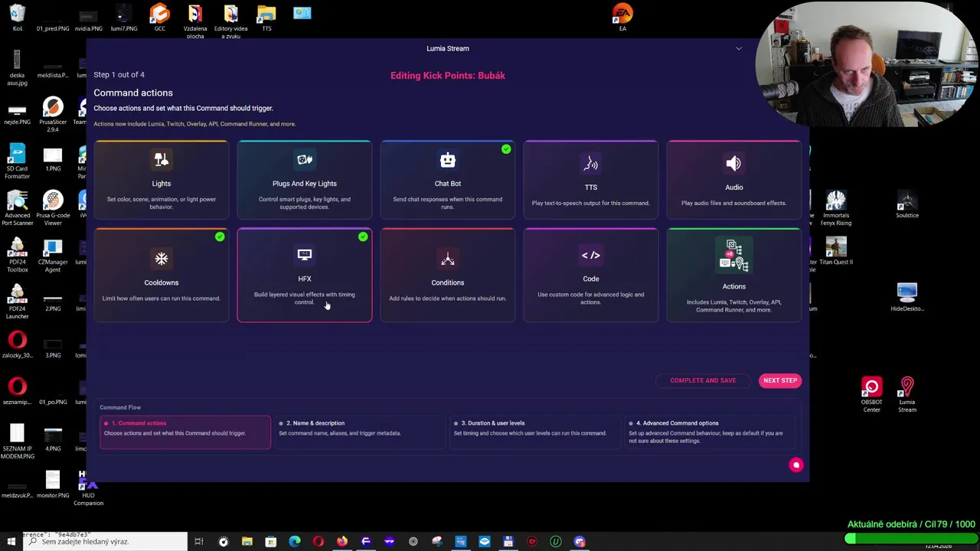Screen dimensions: 980x551
Task: Open the Titan Quest II desktop icon
Action: (836, 251)
